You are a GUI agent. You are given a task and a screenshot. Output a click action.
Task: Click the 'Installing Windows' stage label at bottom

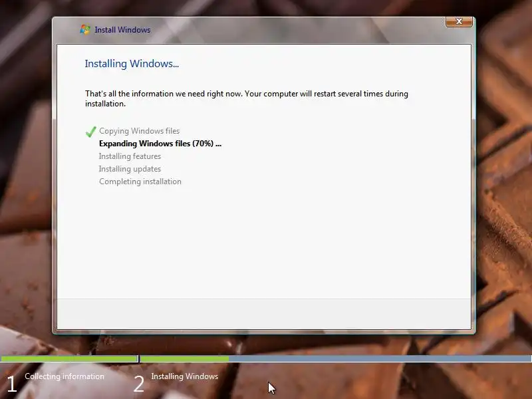click(185, 376)
